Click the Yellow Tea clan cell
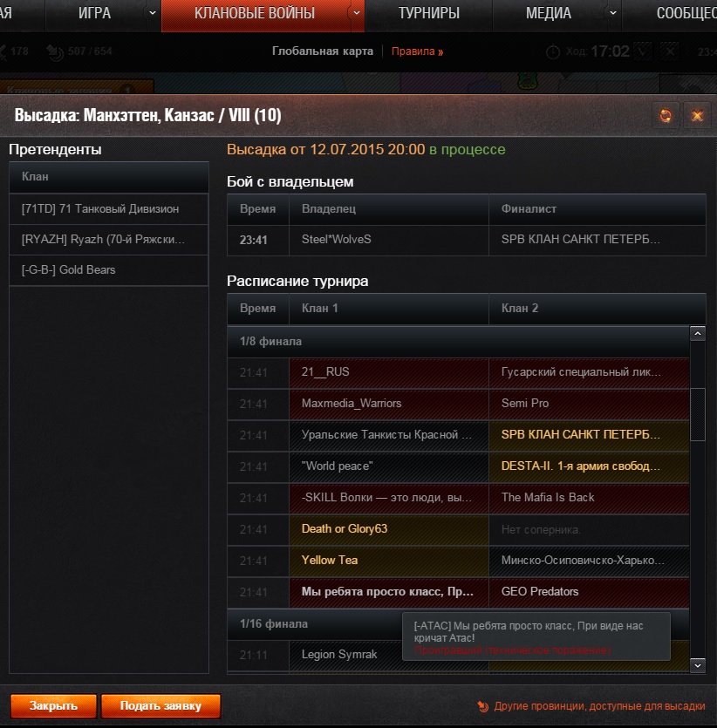Image resolution: width=717 pixels, height=728 pixels. tap(389, 561)
